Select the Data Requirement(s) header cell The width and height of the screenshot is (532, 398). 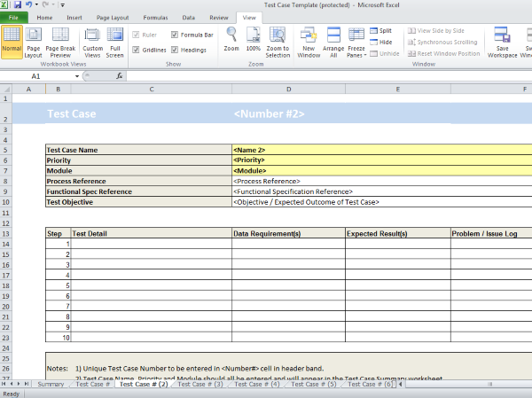288,233
